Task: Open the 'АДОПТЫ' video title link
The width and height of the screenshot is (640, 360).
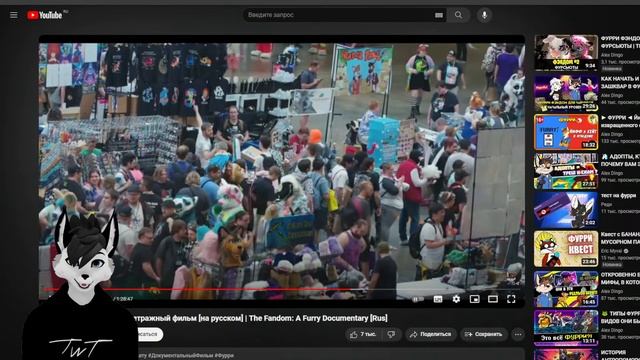Action: click(x=620, y=160)
